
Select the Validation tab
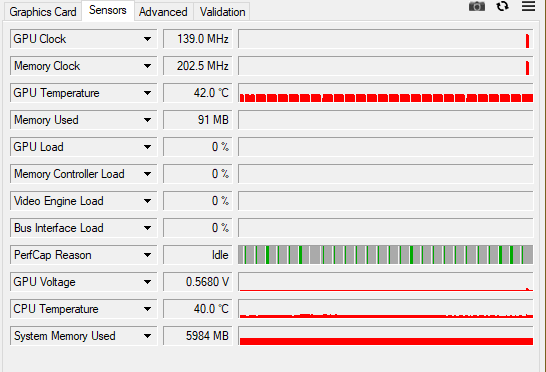(223, 12)
